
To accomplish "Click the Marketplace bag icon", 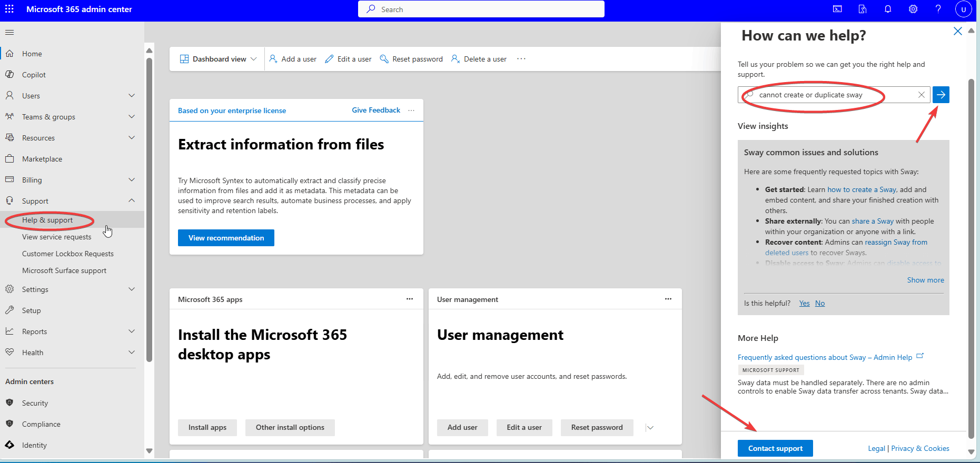I will click(x=9, y=159).
